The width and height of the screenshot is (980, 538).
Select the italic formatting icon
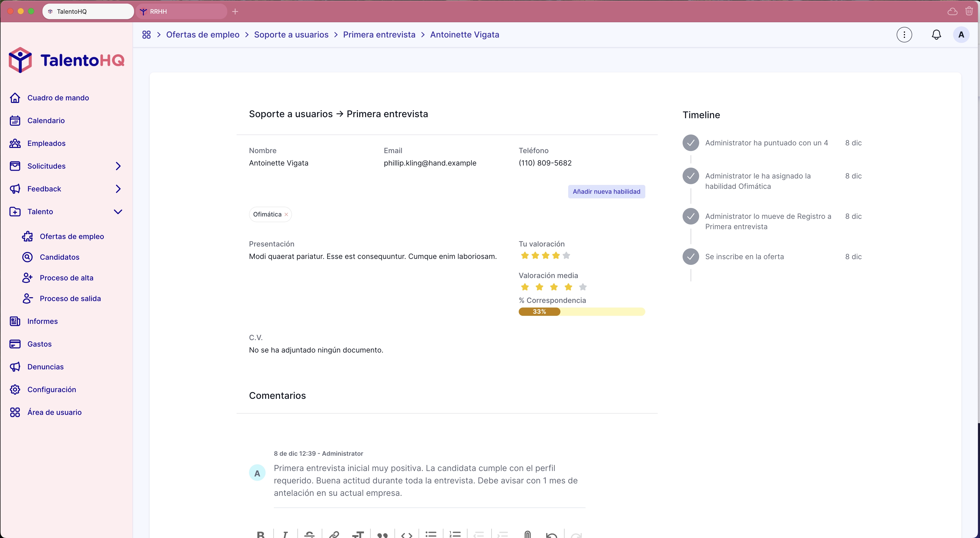[285, 534]
